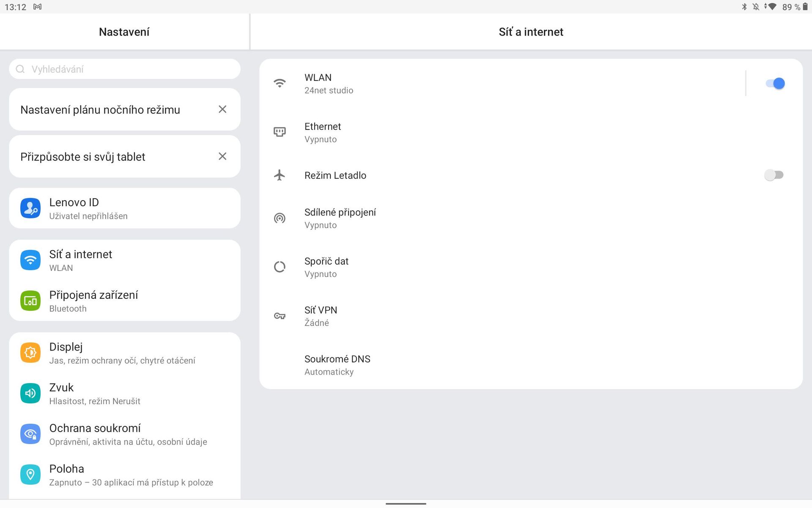Click the Vyhledávání search field
Screen dimensions: 812x508
tap(125, 69)
